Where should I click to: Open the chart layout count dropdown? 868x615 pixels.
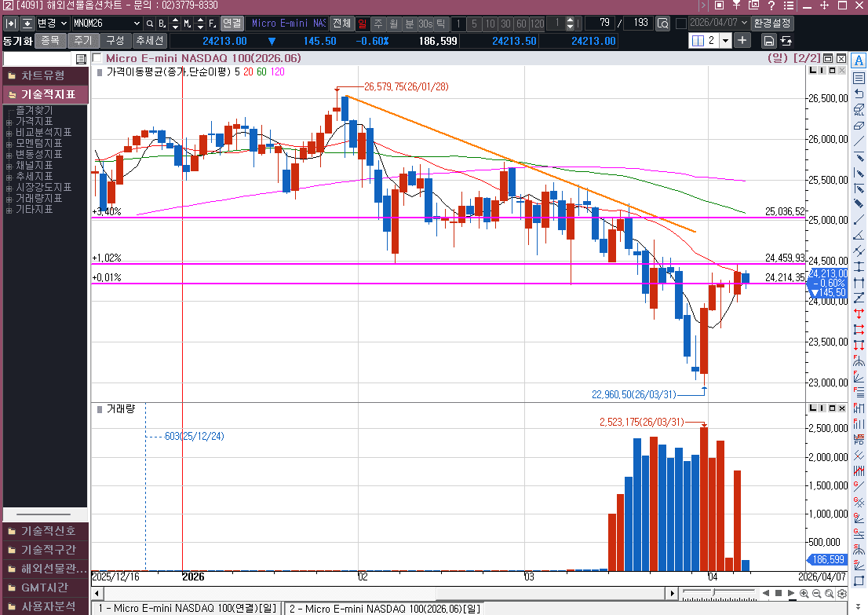coord(725,40)
